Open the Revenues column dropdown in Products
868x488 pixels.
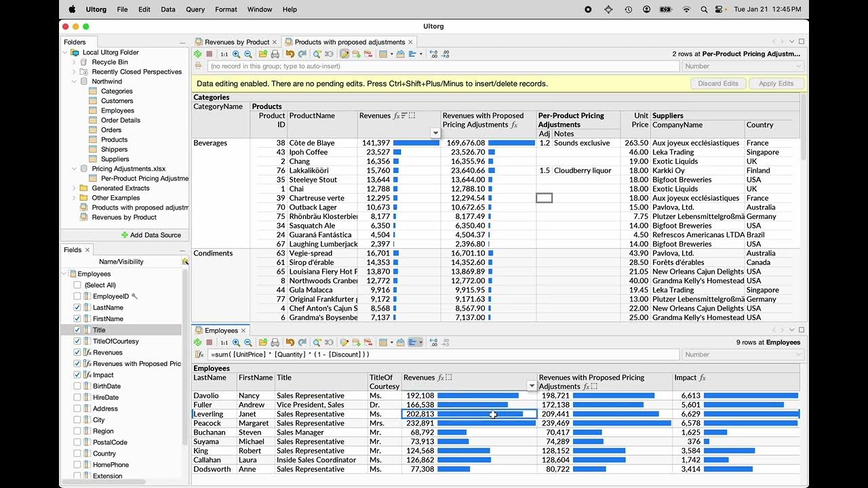pyautogui.click(x=435, y=134)
